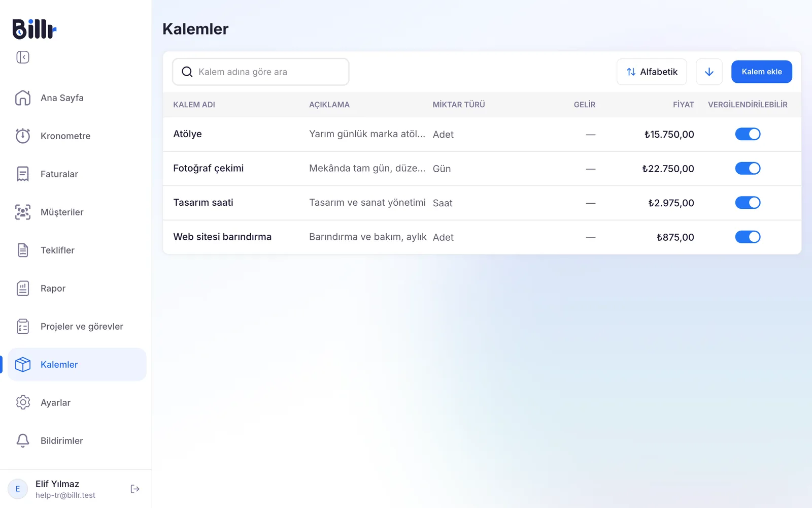Image resolution: width=812 pixels, height=508 pixels.
Task: Click the Barındırma ve bakım, aylık description
Action: point(368,237)
